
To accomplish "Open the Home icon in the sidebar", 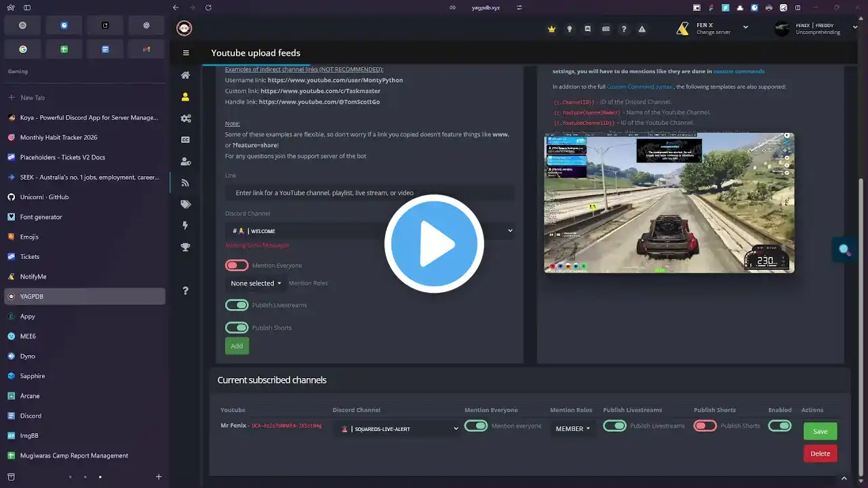I will point(185,75).
